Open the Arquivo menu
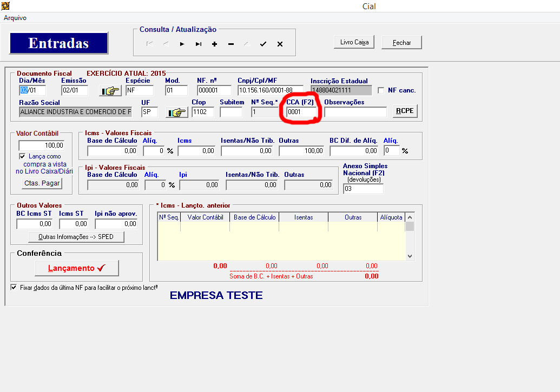 point(15,18)
